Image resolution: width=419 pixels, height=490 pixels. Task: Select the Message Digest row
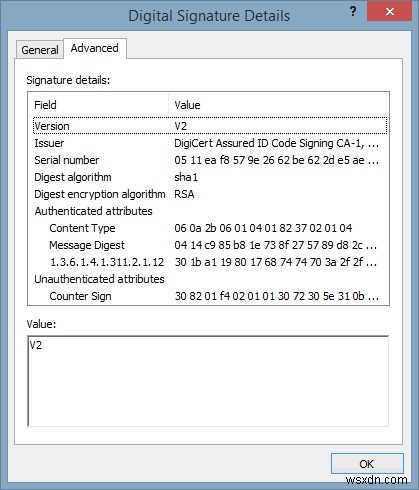point(210,245)
